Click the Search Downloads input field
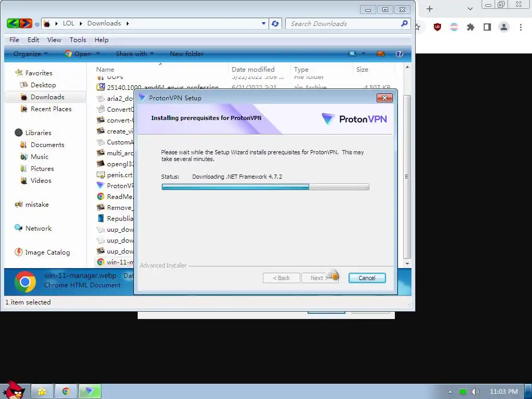This screenshot has width=532, height=399. click(x=344, y=23)
